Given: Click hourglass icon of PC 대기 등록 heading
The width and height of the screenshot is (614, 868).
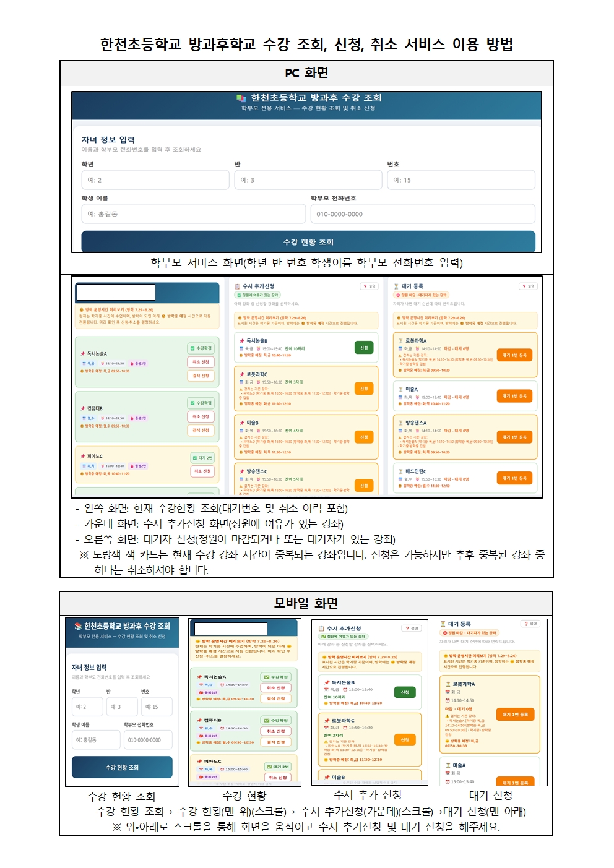Looking at the screenshot, I should pyautogui.click(x=397, y=286).
